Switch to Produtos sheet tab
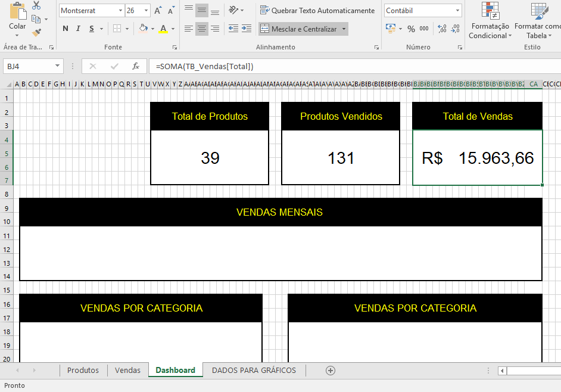The width and height of the screenshot is (561, 392). tap(83, 370)
